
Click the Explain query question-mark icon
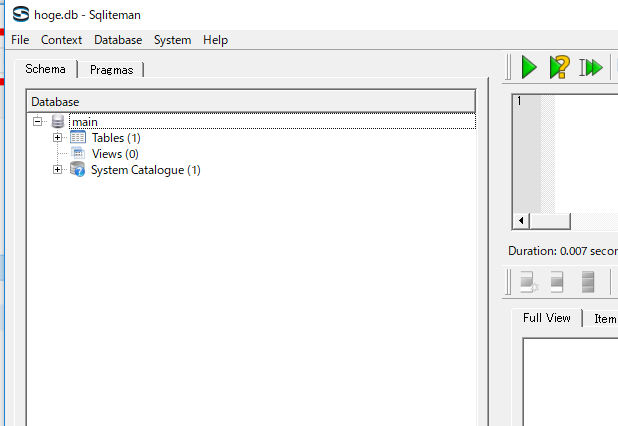point(560,67)
